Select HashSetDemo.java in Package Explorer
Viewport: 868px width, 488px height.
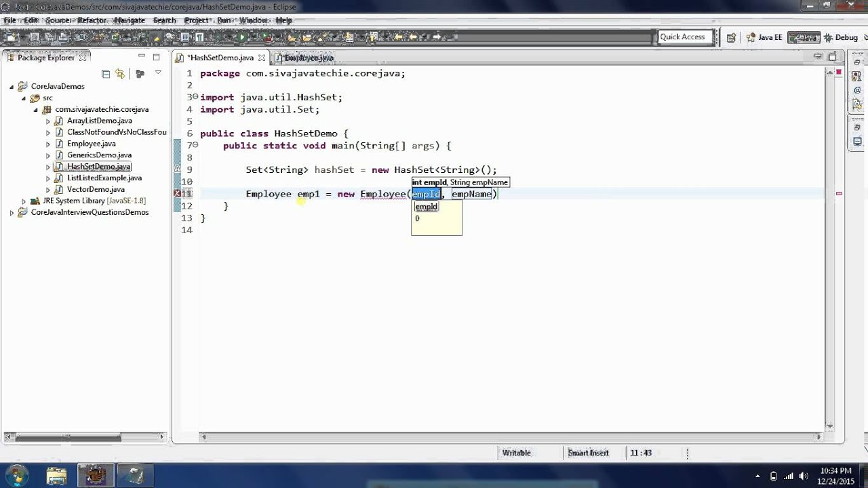[x=99, y=167]
